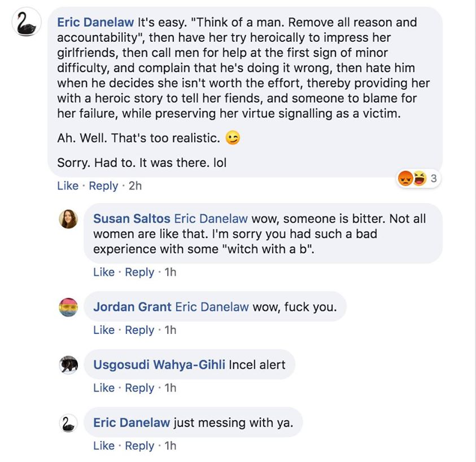This screenshot has height=462, width=476.
Task: Open Jordan Grant's profile name link
Action: coord(132,307)
